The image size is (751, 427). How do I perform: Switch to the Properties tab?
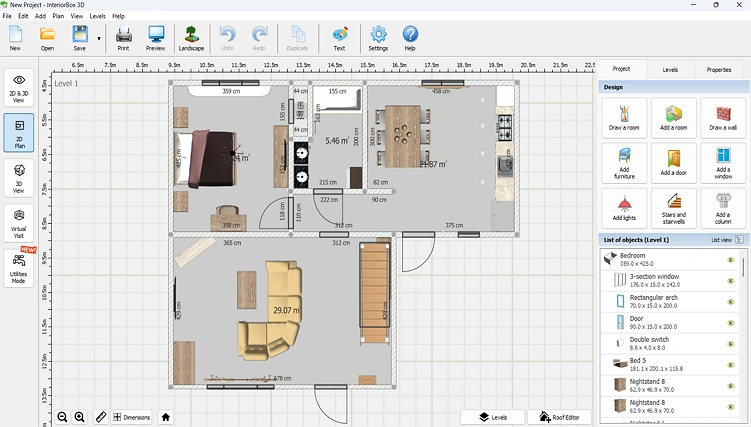[719, 70]
